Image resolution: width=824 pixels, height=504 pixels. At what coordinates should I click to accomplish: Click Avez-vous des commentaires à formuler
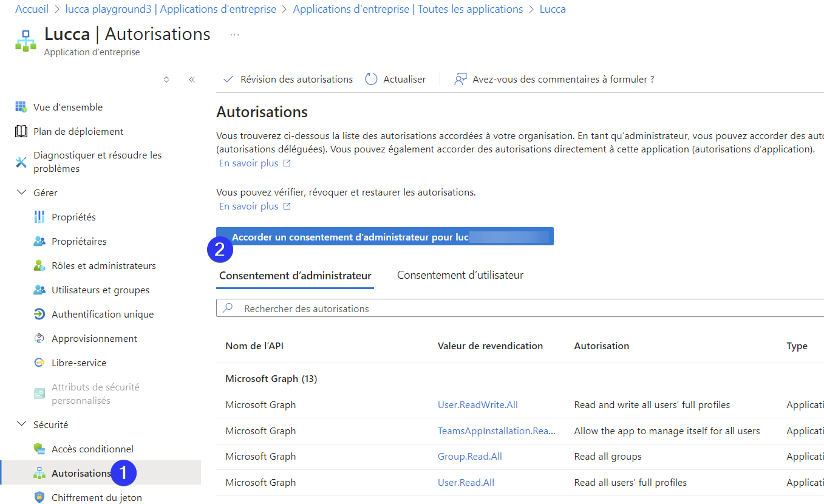coord(554,80)
